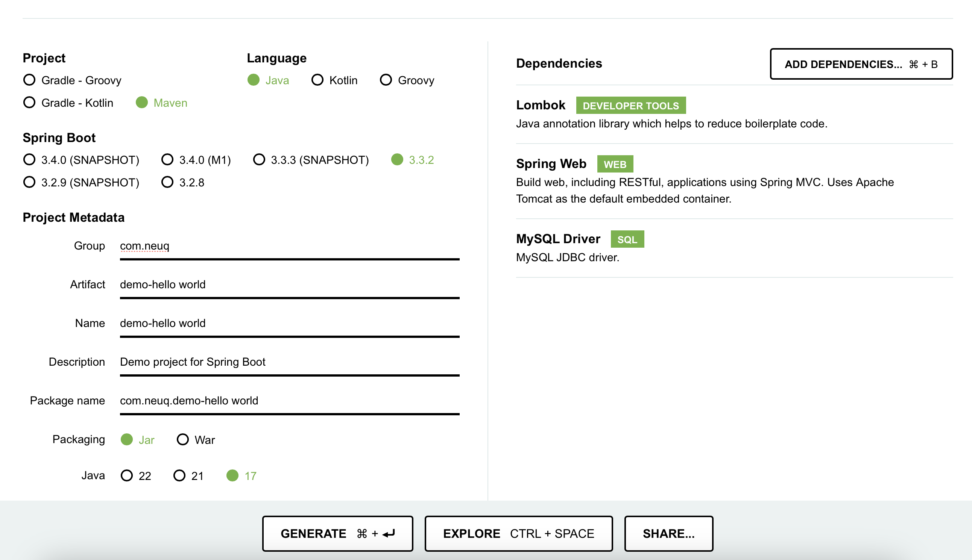Click the Share button
Screen dimensions: 972x560
[x=669, y=533]
